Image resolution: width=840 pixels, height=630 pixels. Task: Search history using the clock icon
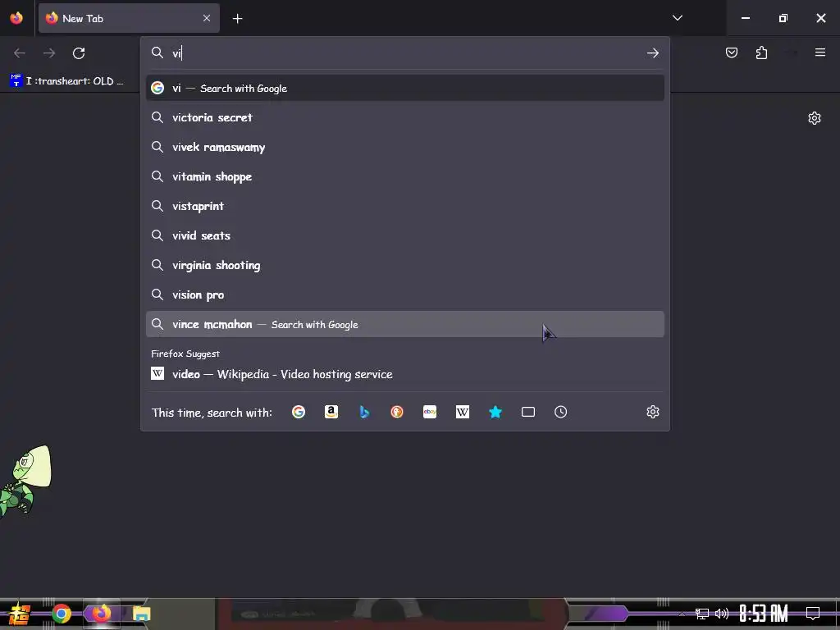pos(561,412)
